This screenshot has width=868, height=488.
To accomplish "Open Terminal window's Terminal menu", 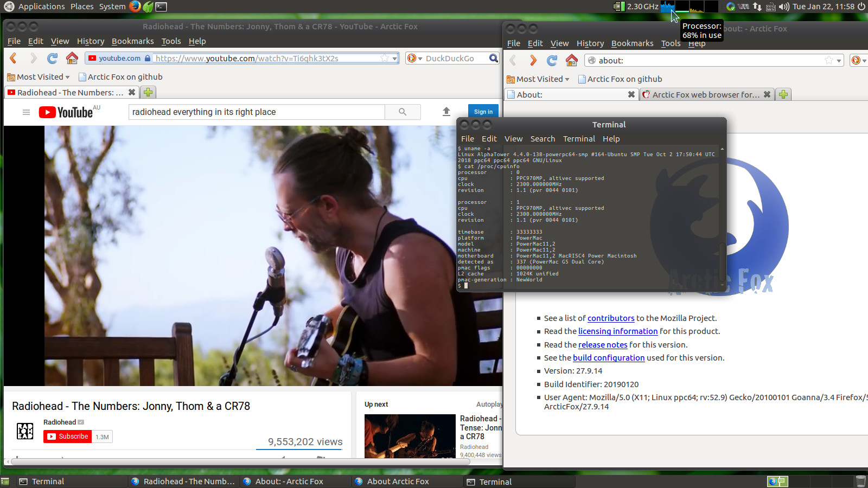I will [x=579, y=139].
